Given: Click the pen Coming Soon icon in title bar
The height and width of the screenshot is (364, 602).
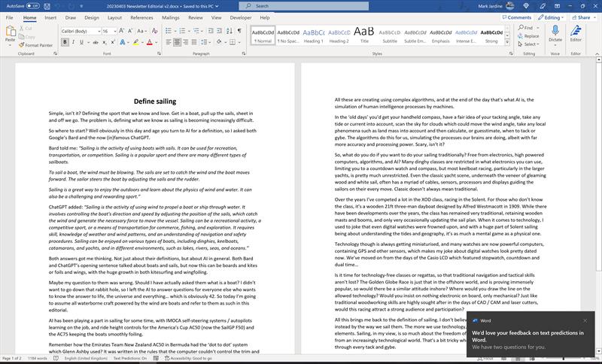Looking at the screenshot, I should 542,6.
